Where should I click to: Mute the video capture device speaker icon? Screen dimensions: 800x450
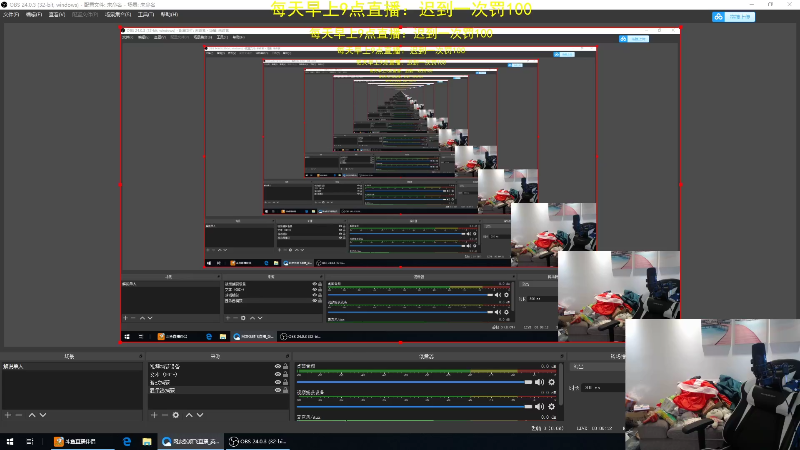point(540,407)
